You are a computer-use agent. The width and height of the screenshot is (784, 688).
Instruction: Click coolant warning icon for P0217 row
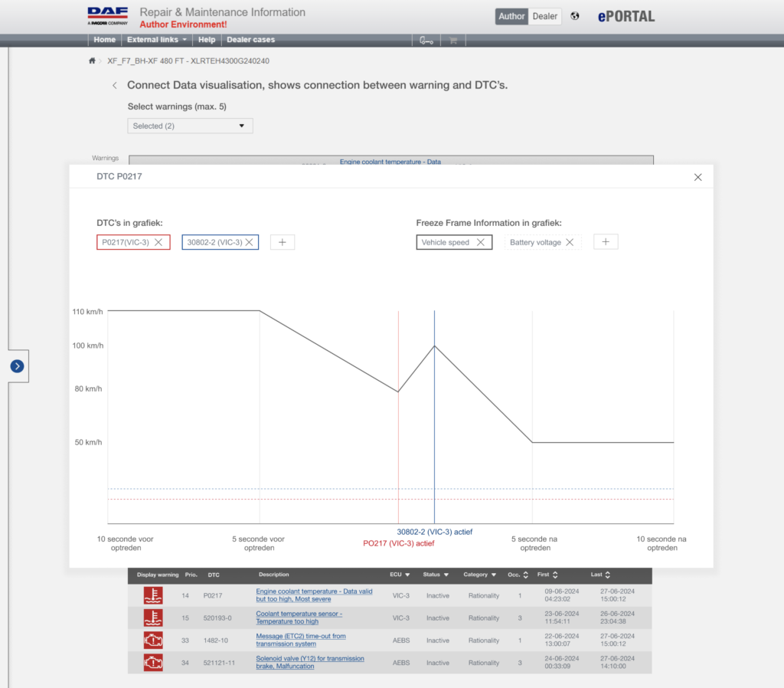click(x=153, y=595)
